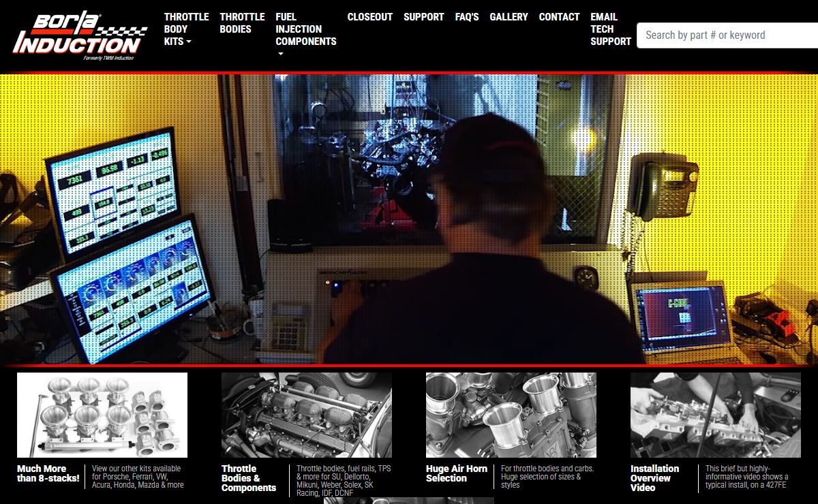Select Contact in the navigation bar
818x504 pixels.
tap(559, 17)
